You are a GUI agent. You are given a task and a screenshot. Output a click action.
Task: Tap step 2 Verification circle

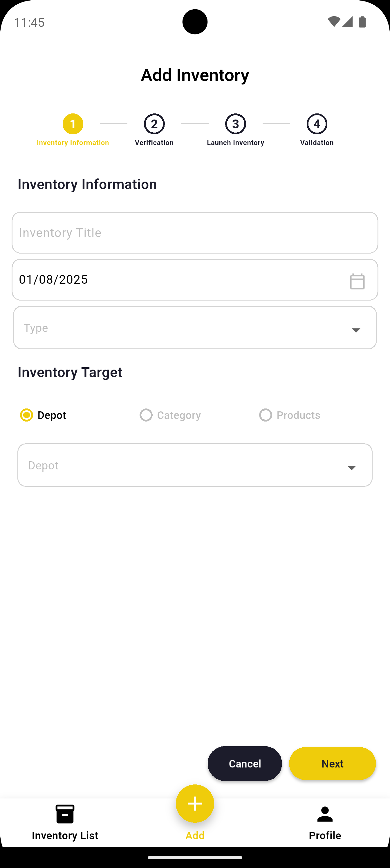[154, 124]
